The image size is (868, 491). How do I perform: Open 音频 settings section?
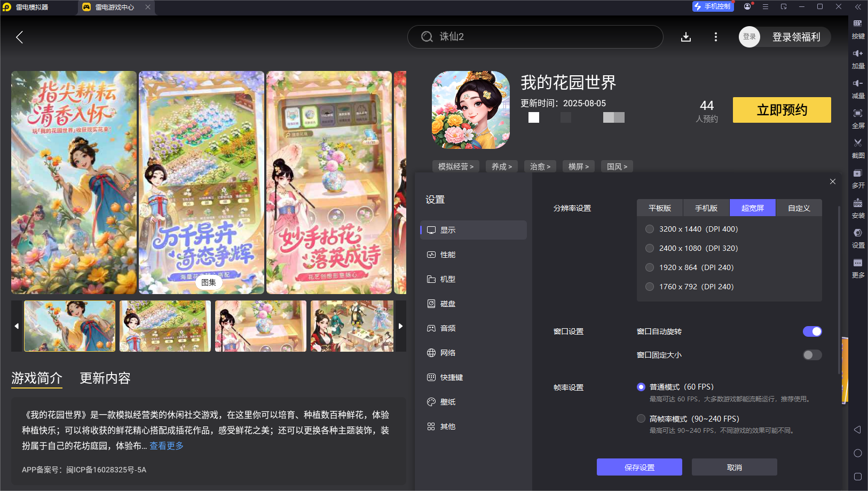474,328
